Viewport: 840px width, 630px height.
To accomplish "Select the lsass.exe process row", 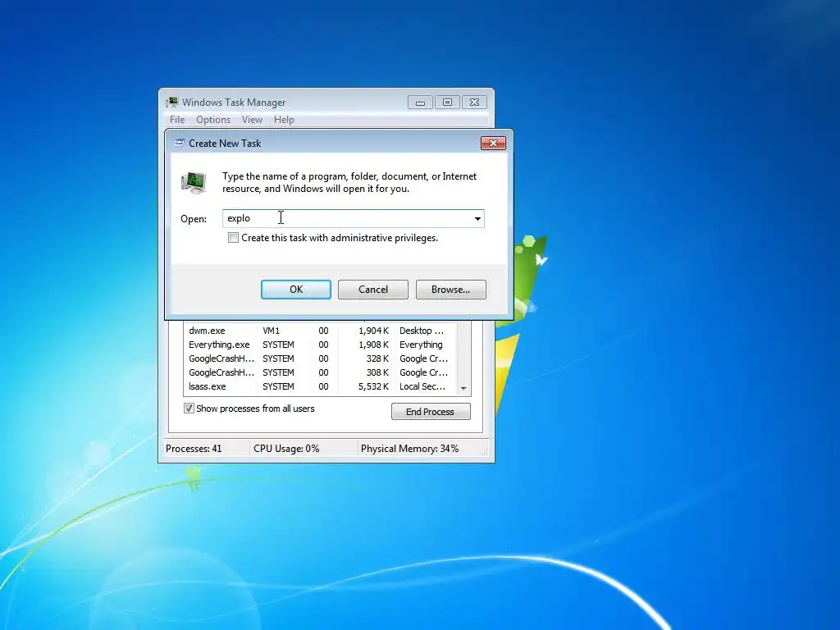I will click(x=319, y=386).
